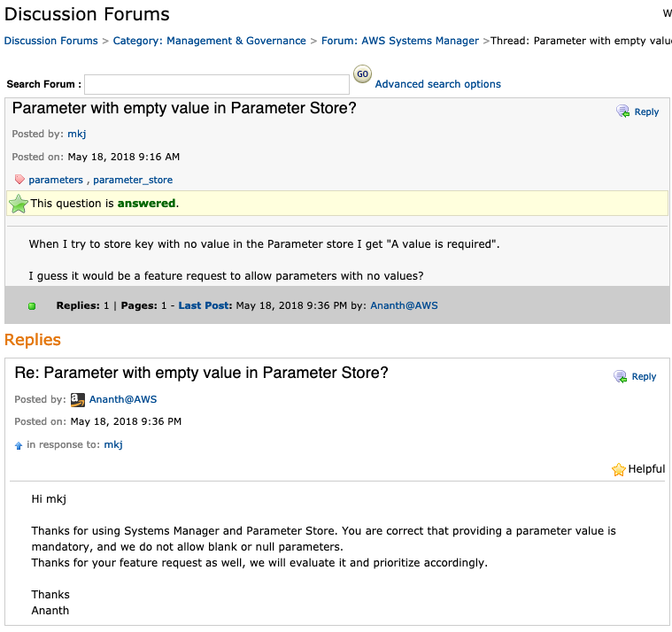
Task: Click the 'Thanks for your feature request' line
Action: point(259,563)
